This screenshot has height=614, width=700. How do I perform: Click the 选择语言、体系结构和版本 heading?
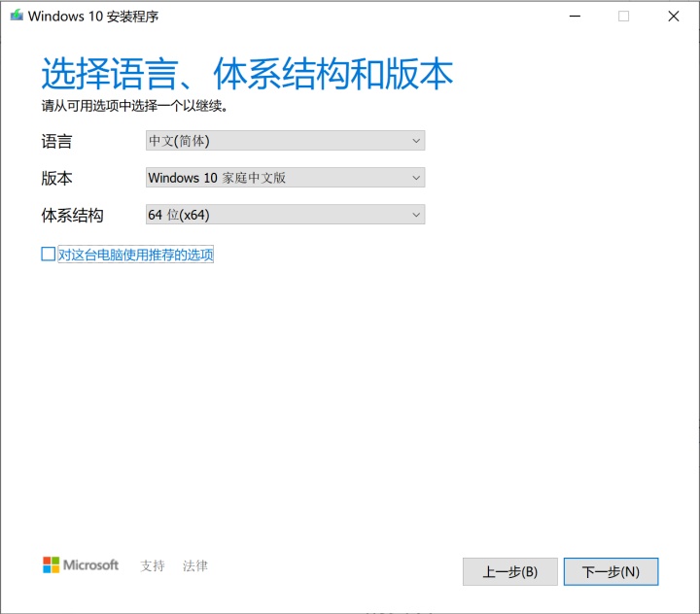coord(247,74)
